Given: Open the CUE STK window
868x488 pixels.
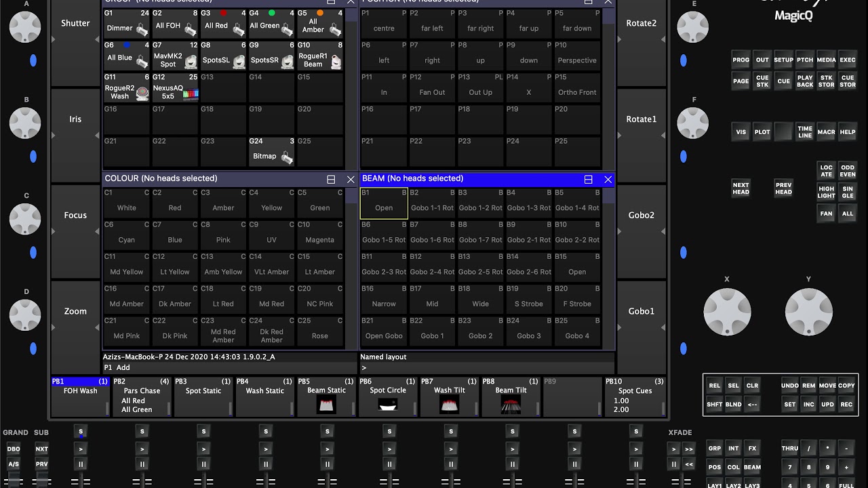Looking at the screenshot, I should tap(762, 81).
